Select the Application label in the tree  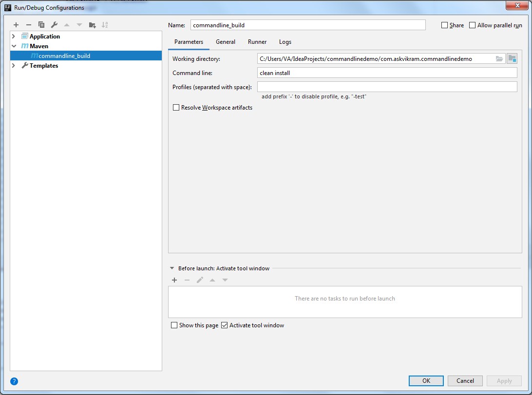click(45, 36)
